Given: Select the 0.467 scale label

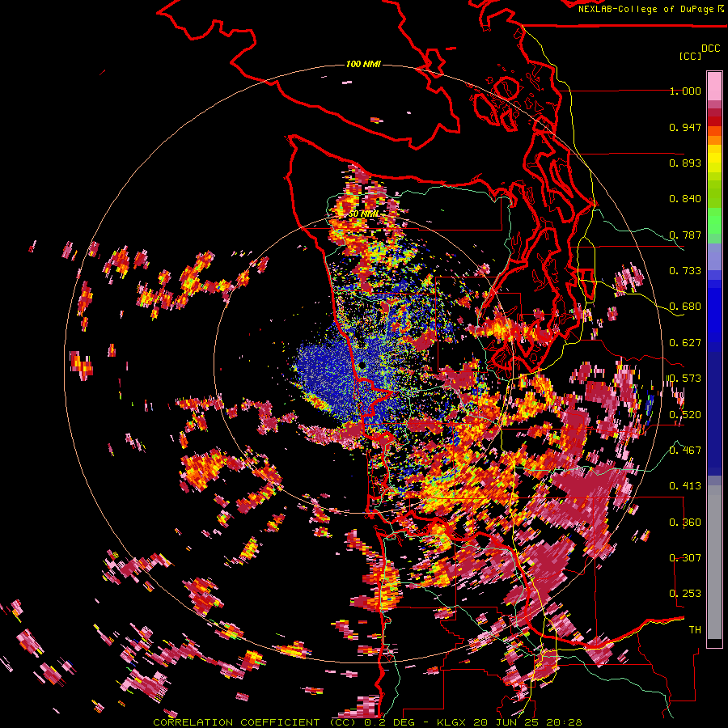Looking at the screenshot, I should point(685,451).
